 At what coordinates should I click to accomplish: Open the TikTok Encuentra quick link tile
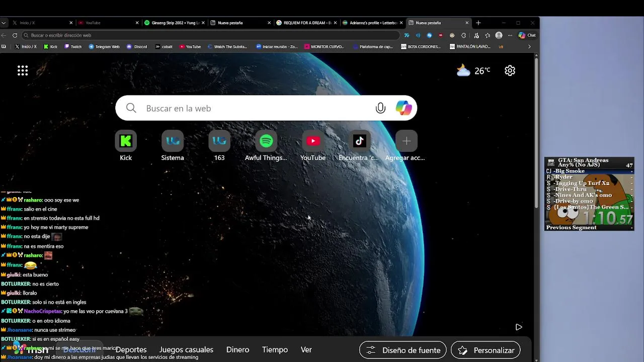359,146
